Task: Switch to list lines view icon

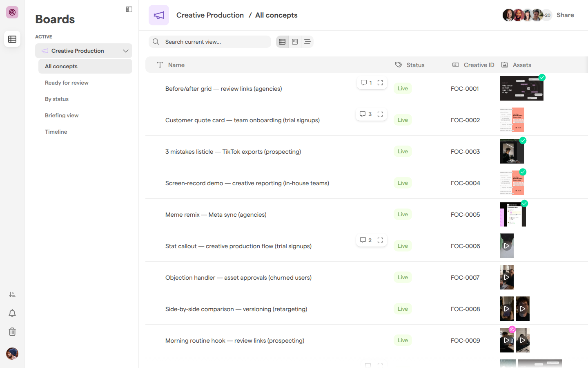Action: click(x=307, y=42)
